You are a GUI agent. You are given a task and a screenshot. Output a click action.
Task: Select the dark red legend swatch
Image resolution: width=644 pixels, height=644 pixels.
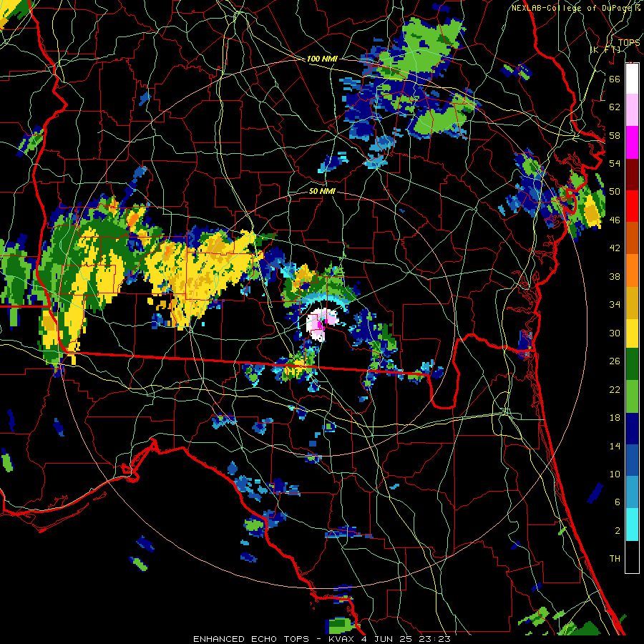pos(632,174)
